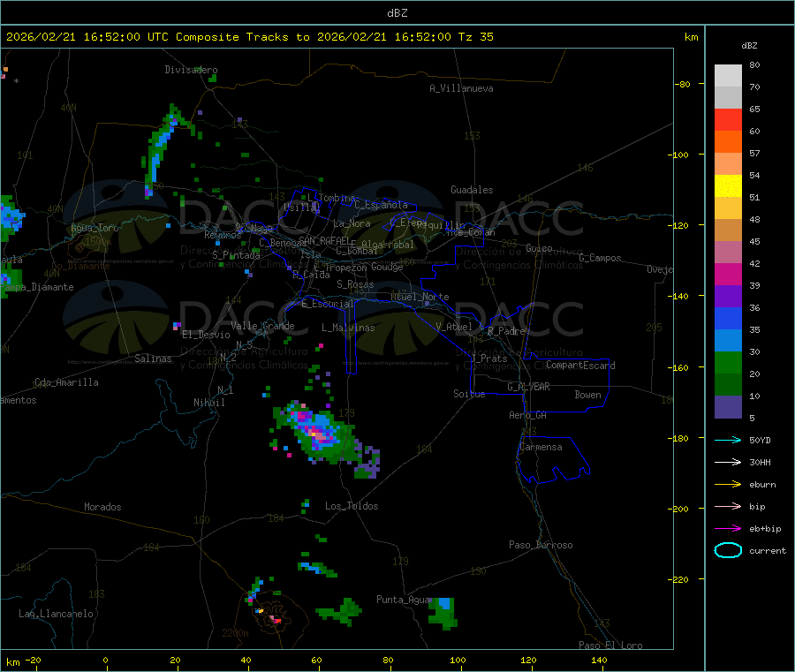This screenshot has width=795, height=672.
Task: Pick the mauve 45-42 dBZ swatch
Action: (728, 253)
